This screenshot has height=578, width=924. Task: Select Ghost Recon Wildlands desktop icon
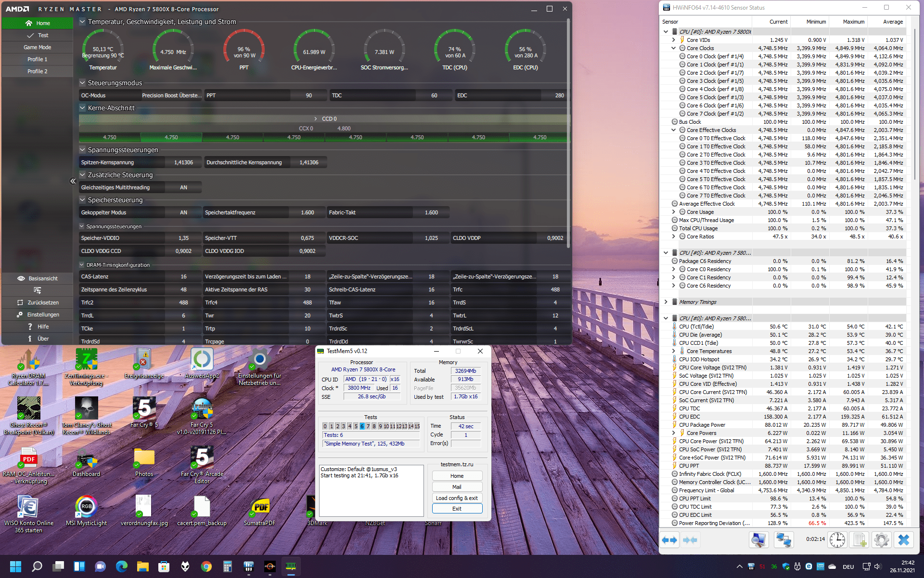click(x=87, y=416)
